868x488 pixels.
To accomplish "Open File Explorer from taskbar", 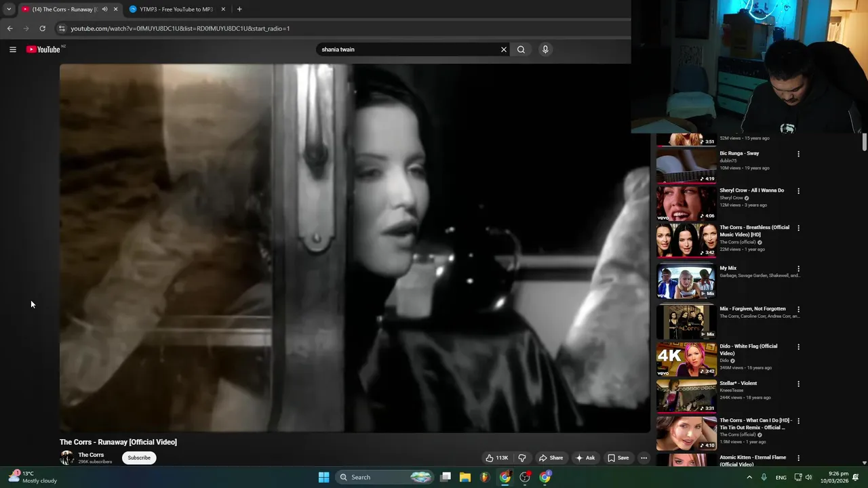I will pos(465,477).
